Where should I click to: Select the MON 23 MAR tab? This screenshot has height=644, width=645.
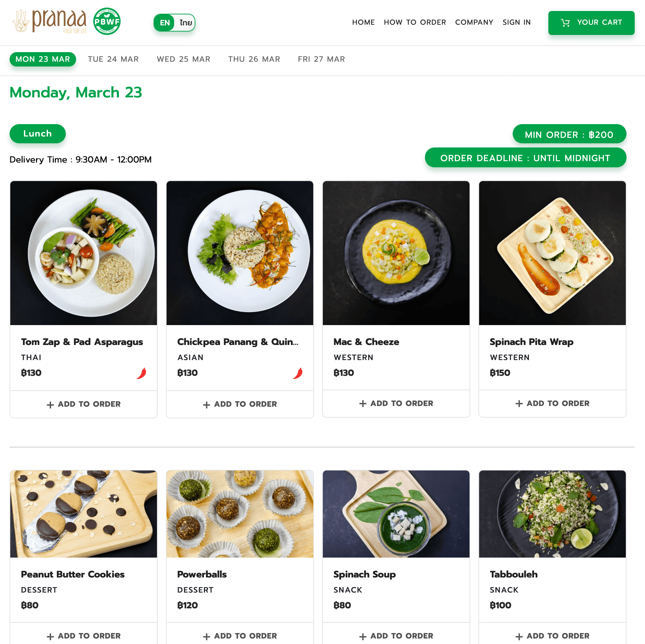coord(42,59)
